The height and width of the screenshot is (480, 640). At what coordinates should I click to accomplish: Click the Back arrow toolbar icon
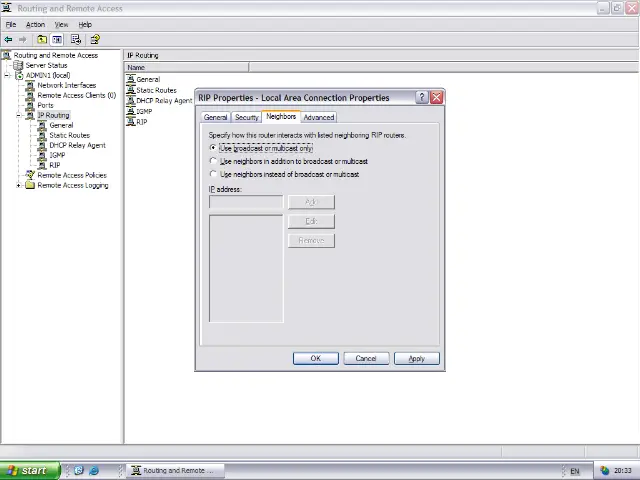point(8,40)
